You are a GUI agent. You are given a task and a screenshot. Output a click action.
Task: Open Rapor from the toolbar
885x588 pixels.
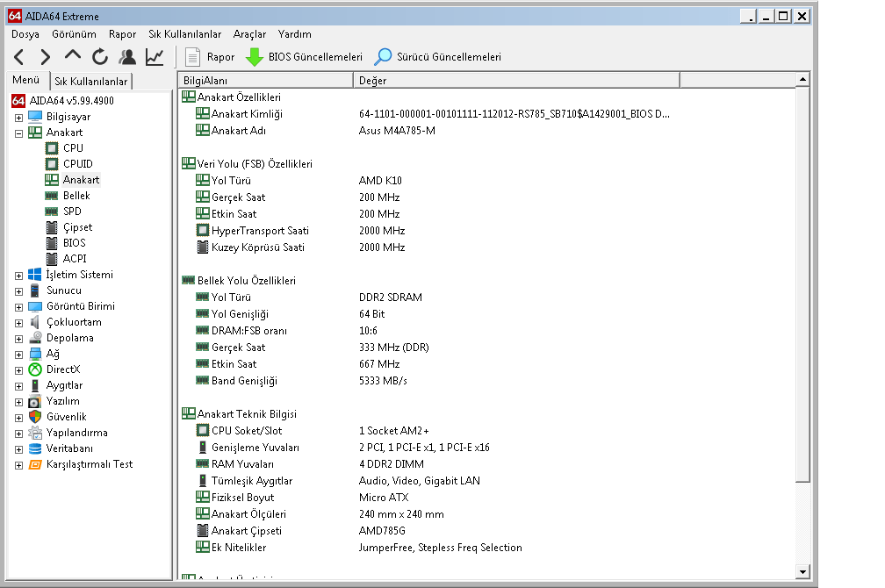point(210,57)
